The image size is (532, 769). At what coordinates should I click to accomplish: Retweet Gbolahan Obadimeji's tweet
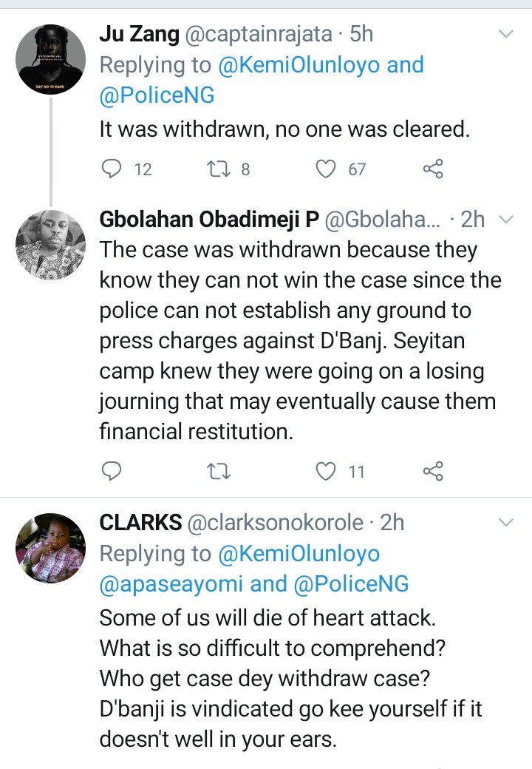click(x=216, y=470)
